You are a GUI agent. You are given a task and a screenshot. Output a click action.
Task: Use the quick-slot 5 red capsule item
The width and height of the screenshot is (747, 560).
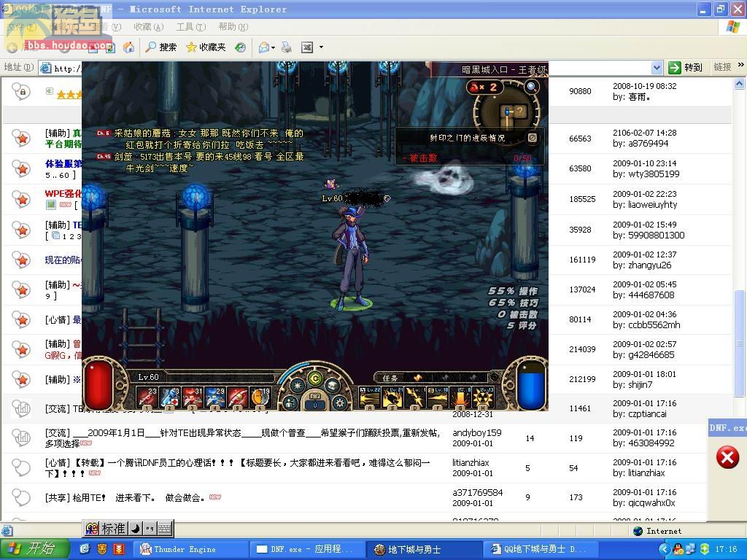238,397
